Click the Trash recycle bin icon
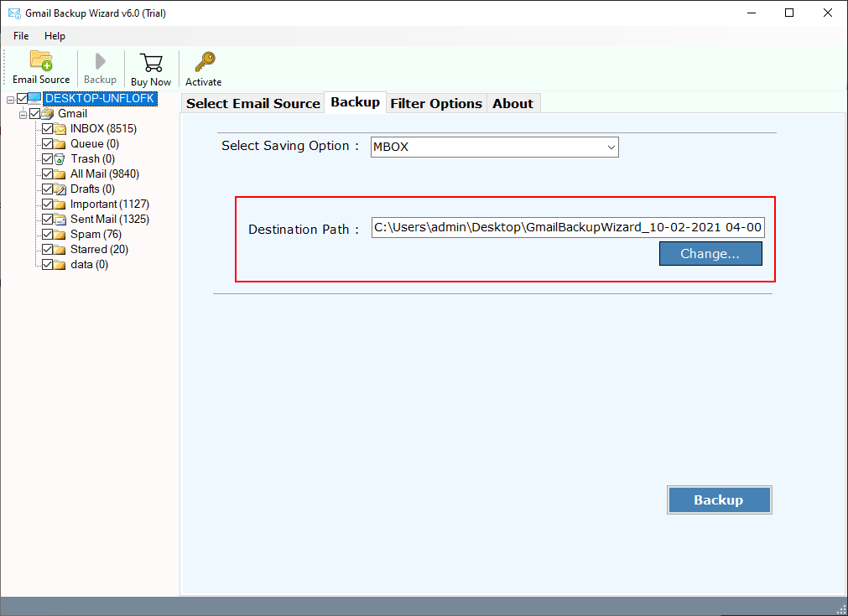 point(60,159)
